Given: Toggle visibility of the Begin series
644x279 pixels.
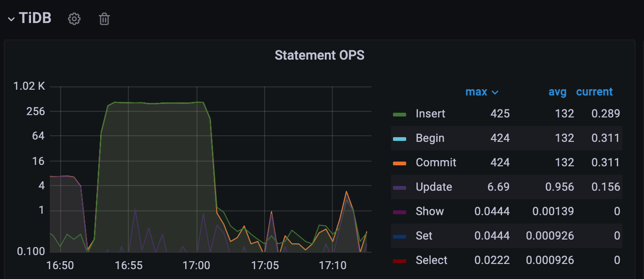Looking at the screenshot, I should [430, 138].
